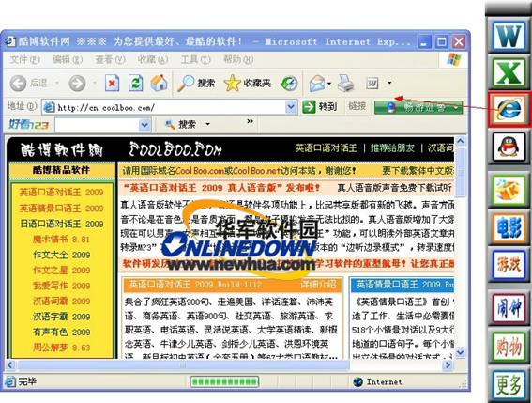This screenshot has width=532, height=403.
Task: Click vertical scrollbar up arrow
Action: point(460,140)
